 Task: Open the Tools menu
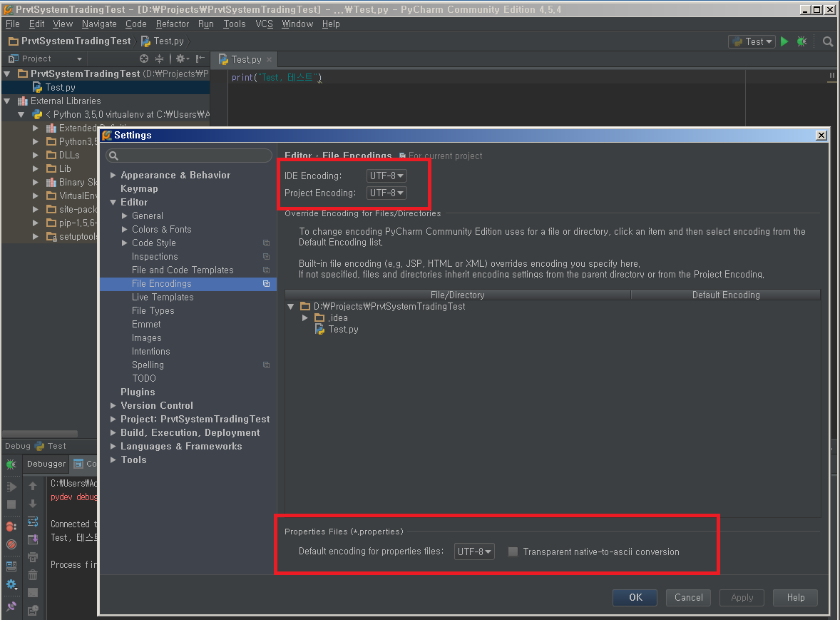click(235, 24)
